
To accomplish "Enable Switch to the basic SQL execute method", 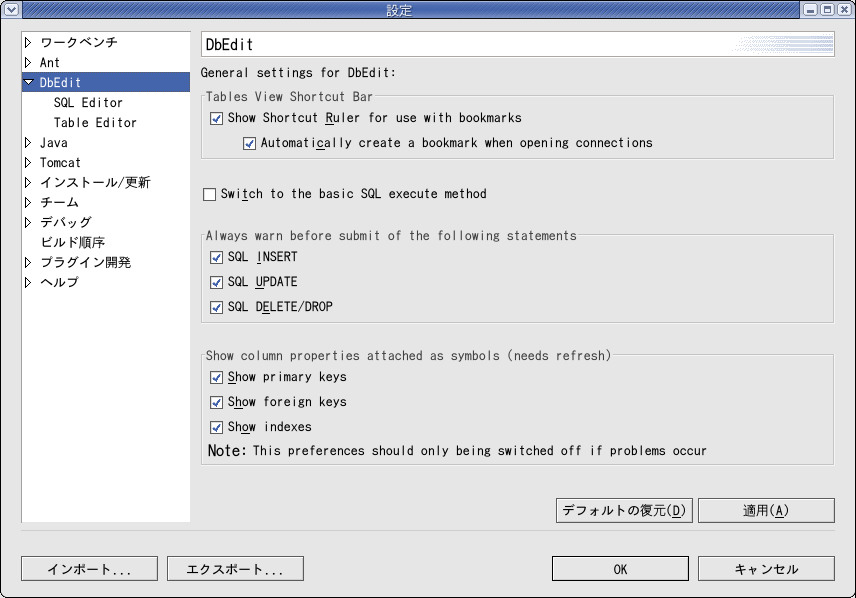I will (210, 194).
